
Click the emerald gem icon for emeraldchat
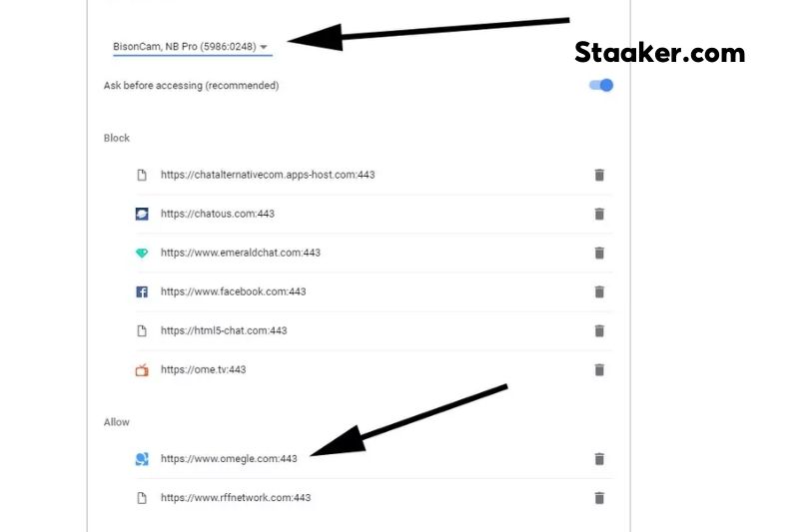pos(142,253)
